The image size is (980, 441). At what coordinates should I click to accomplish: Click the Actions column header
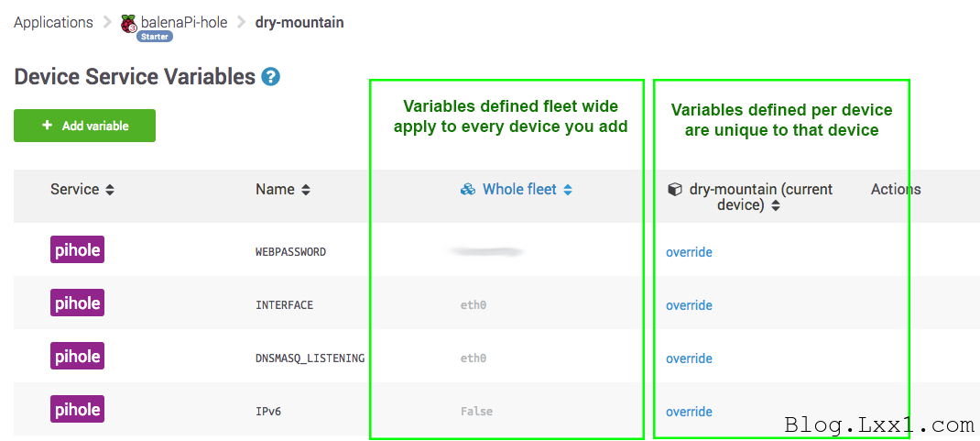896,190
